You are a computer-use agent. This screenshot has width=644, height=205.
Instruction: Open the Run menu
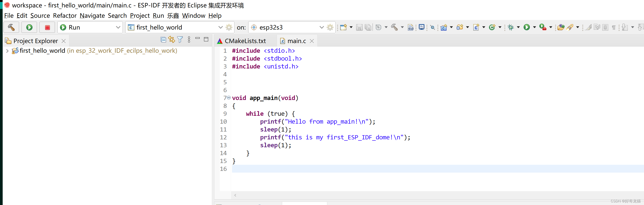pyautogui.click(x=158, y=16)
